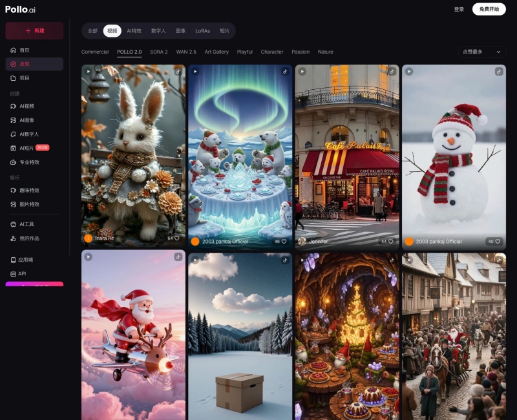517x420 pixels.
Task: Select the SORA 2 category tab
Action: point(158,52)
